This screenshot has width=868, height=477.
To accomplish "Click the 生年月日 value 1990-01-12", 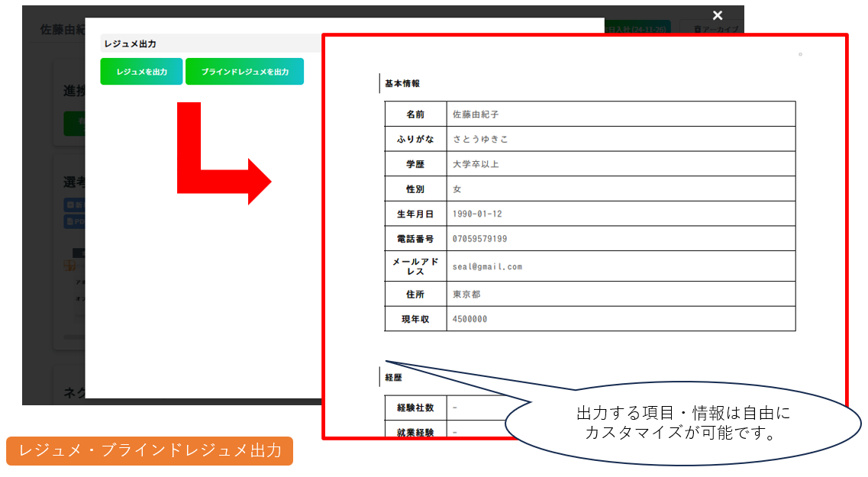I will [x=477, y=214].
